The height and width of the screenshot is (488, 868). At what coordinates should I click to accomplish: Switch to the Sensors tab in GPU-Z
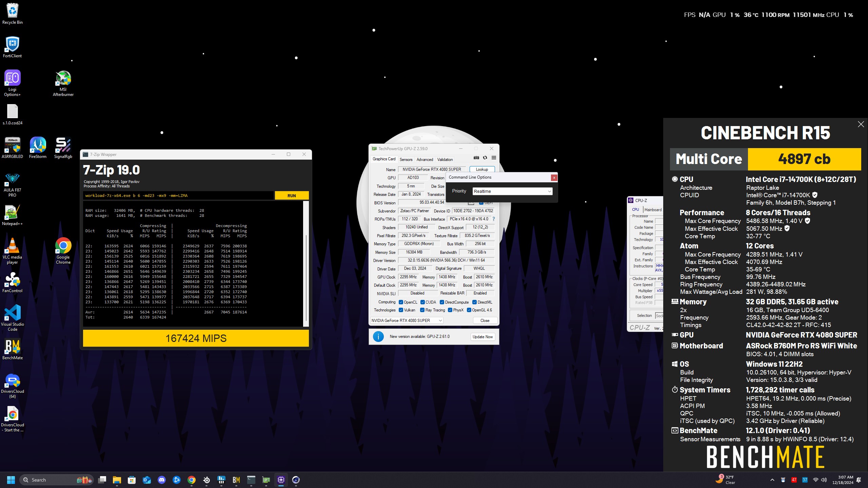coord(406,160)
